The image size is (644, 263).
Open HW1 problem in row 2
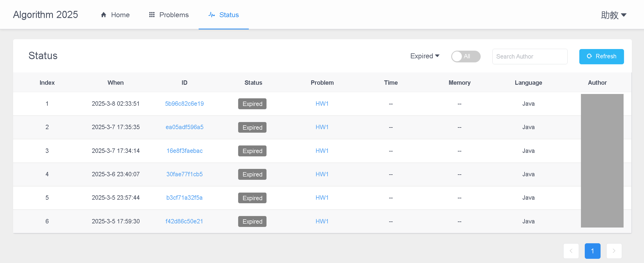point(322,127)
